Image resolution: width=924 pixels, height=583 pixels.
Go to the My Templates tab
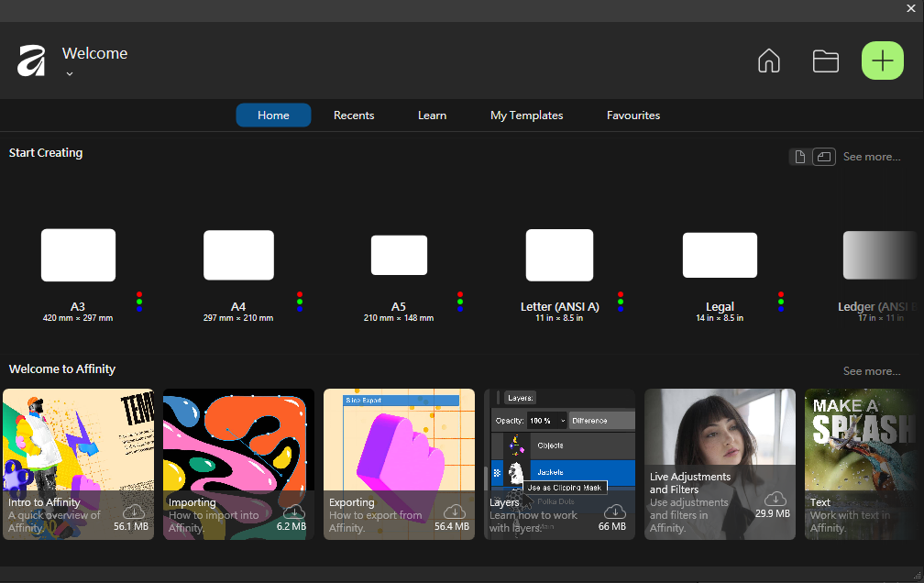526,115
